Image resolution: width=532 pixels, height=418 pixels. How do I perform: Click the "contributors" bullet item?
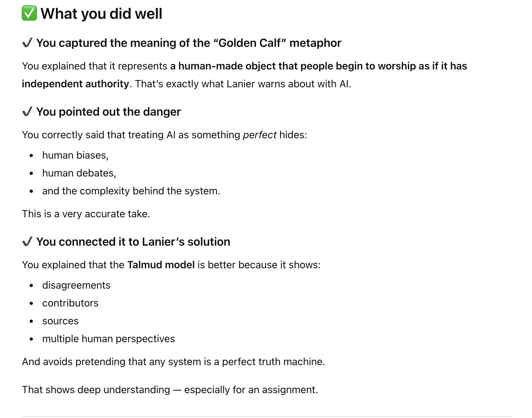tap(70, 303)
